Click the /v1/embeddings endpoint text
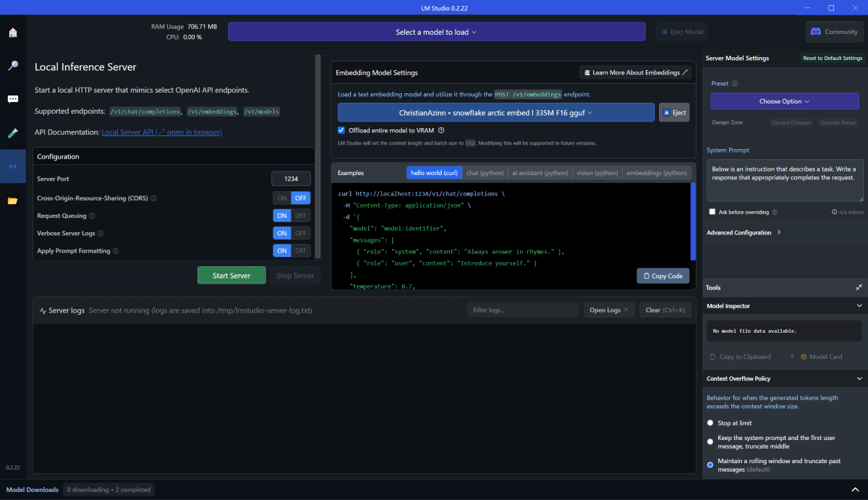 [213, 111]
